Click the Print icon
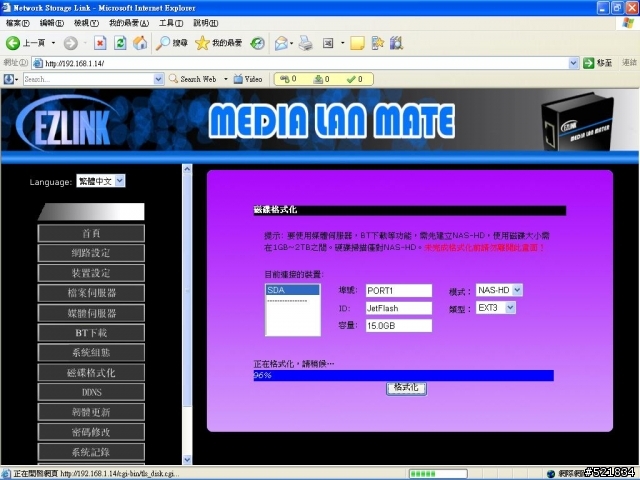 [306, 43]
